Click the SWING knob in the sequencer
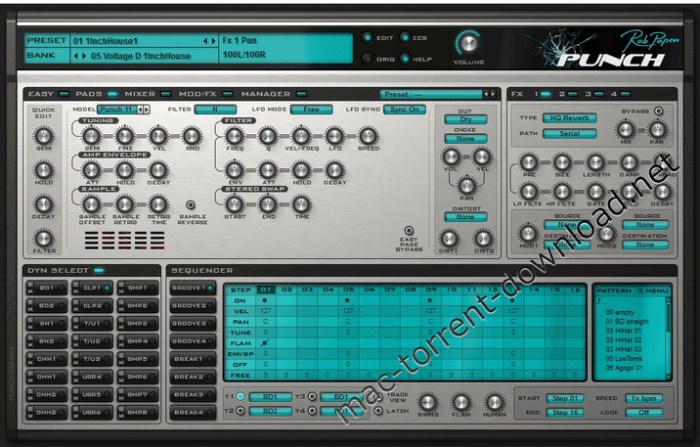The height and width of the screenshot is (447, 700). tap(428, 402)
